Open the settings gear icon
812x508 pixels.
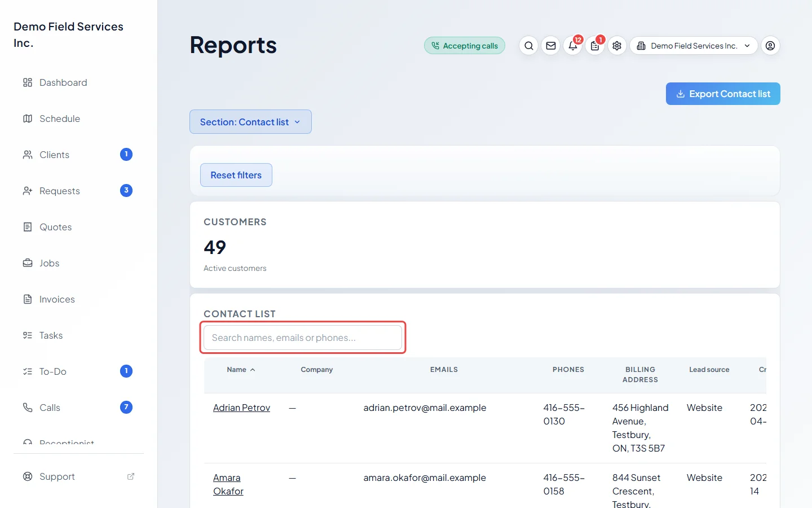tap(617, 46)
